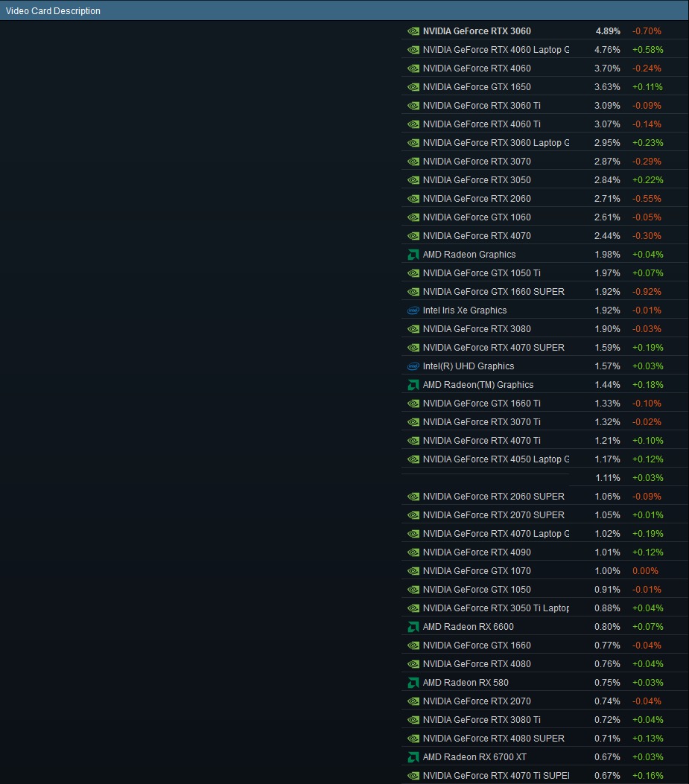Select the NVIDIA GeForce GTX 1050 label

click(x=477, y=590)
